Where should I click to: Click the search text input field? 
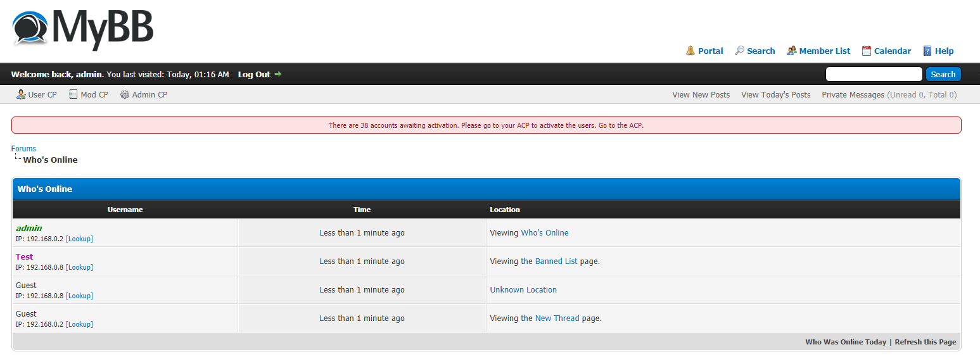point(874,74)
